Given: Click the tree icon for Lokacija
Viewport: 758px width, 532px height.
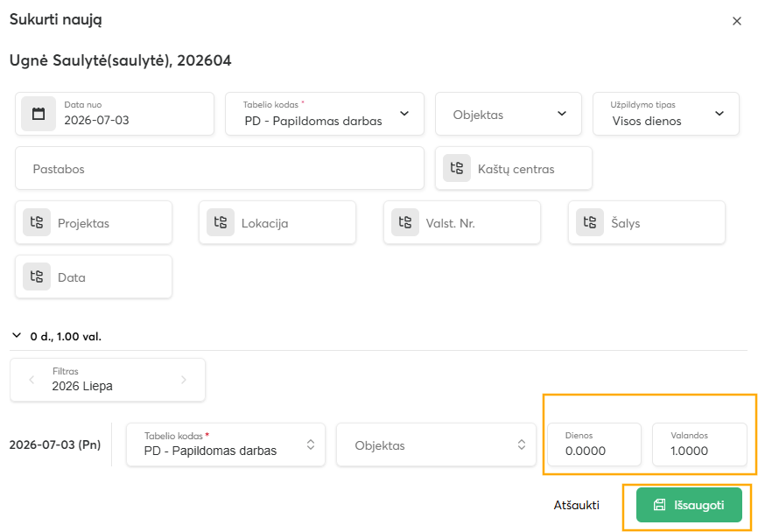Looking at the screenshot, I should point(221,222).
